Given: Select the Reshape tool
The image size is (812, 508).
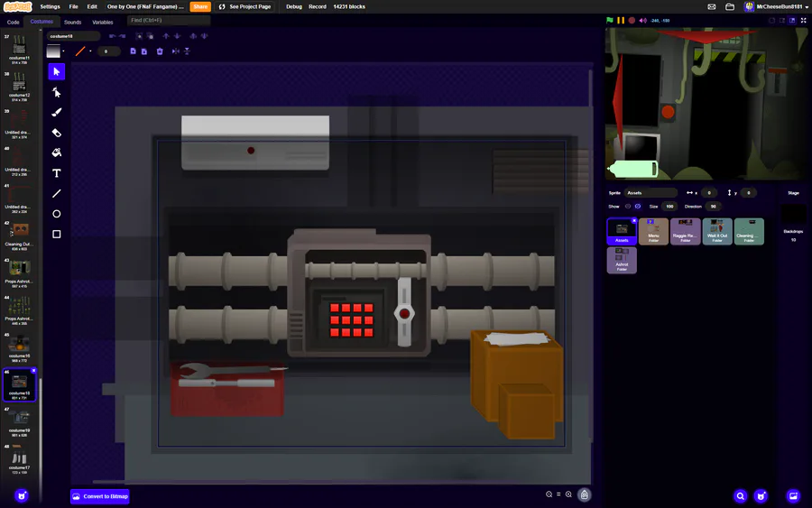Looking at the screenshot, I should 57,92.
